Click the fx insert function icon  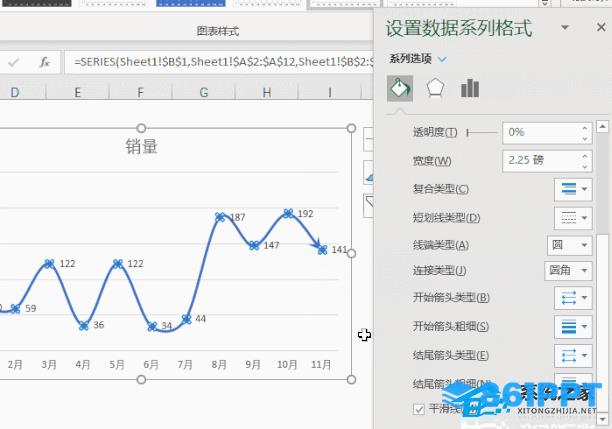pyautogui.click(x=44, y=62)
